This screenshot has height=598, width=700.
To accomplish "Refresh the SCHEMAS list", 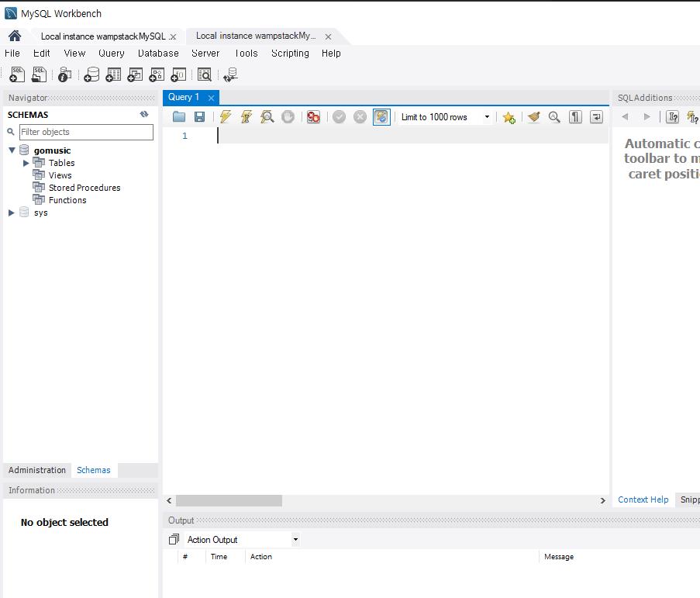I will point(143,114).
